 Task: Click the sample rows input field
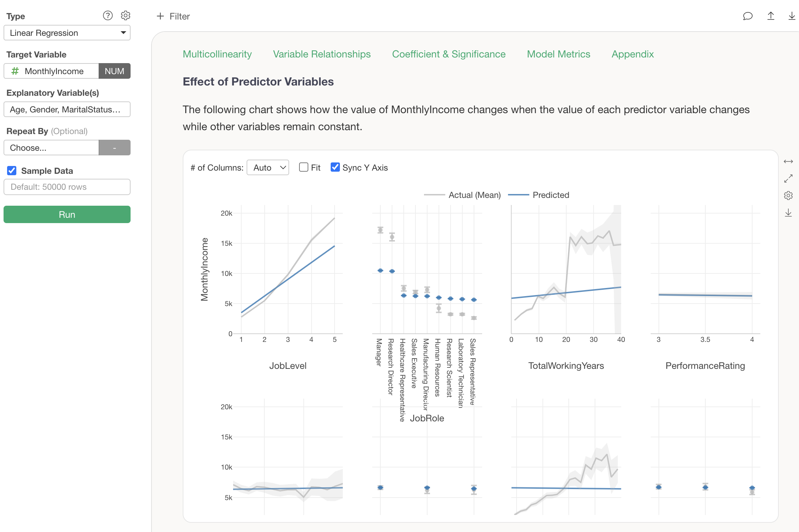67,187
